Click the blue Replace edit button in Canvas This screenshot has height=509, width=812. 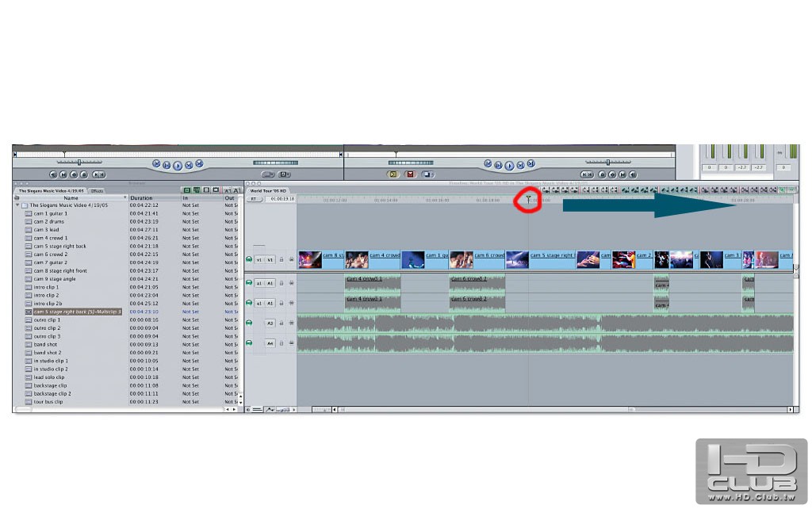pos(427,174)
